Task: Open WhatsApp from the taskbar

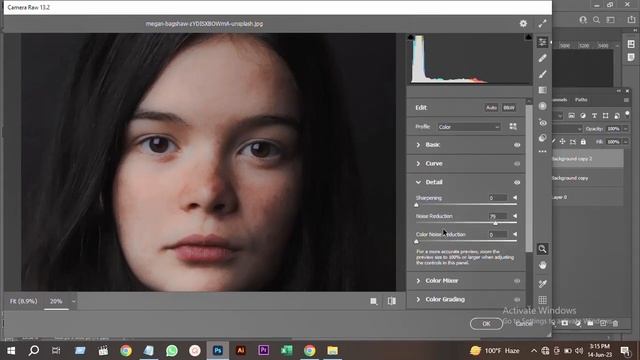Action: point(172,351)
